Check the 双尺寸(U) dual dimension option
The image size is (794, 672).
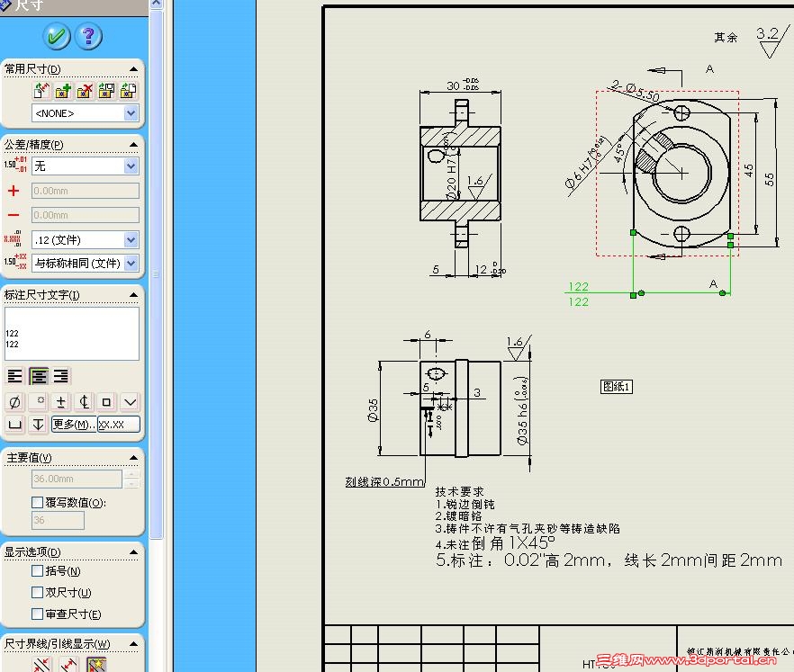click(x=37, y=592)
